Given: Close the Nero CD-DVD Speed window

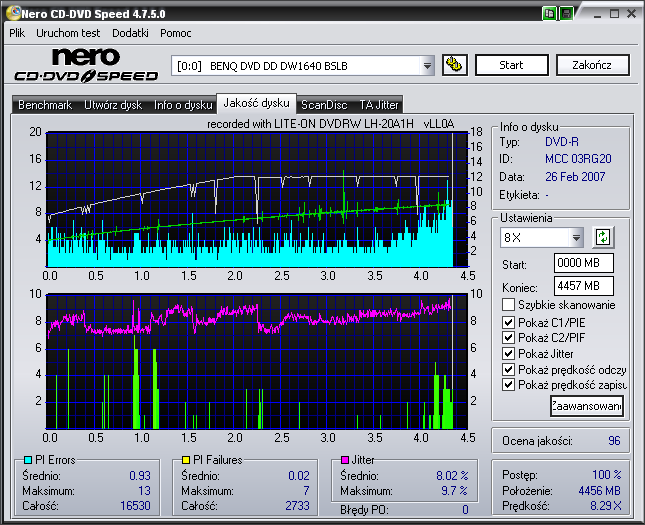Looking at the screenshot, I should [x=631, y=14].
